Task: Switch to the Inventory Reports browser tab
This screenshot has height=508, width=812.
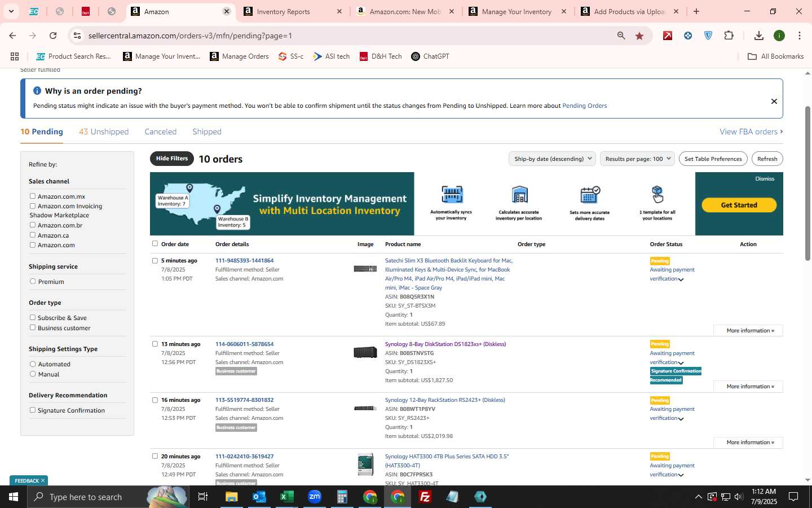Action: [292, 11]
